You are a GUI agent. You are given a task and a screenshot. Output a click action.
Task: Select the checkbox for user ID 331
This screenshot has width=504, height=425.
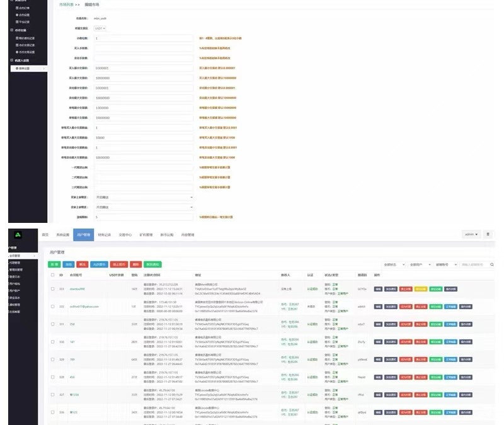[53, 324]
